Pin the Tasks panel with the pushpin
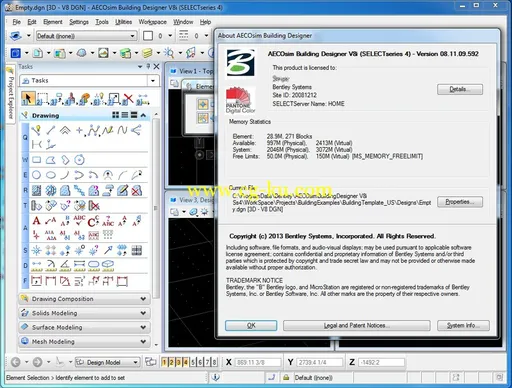Screen dimensions: 512x388 [148, 66]
